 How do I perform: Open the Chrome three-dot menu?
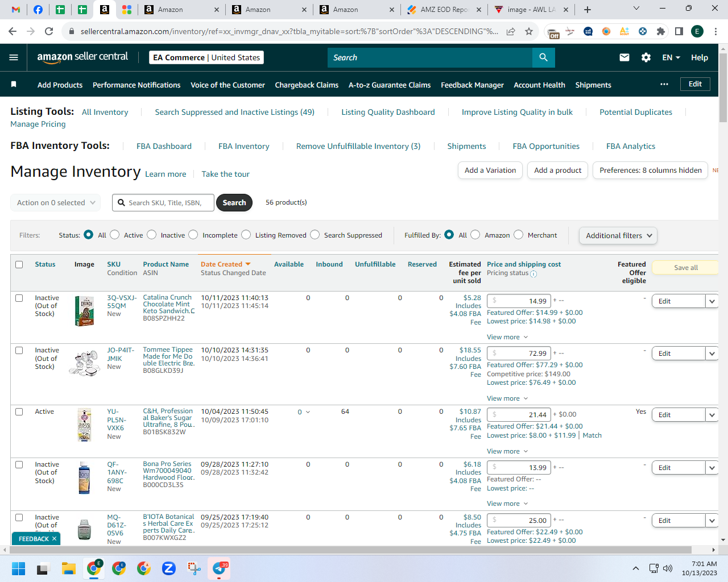[x=715, y=31]
